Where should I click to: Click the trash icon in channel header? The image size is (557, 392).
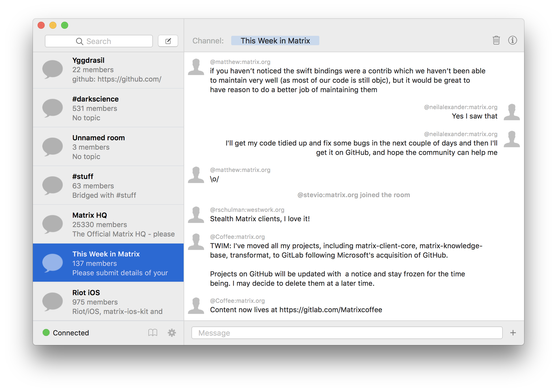click(496, 40)
